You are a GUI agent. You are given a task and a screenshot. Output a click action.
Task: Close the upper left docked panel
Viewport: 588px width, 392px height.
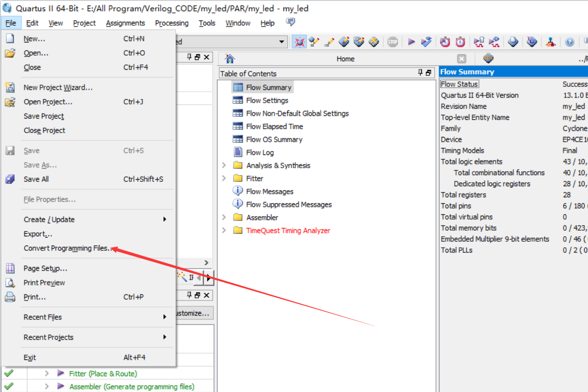tap(206, 57)
